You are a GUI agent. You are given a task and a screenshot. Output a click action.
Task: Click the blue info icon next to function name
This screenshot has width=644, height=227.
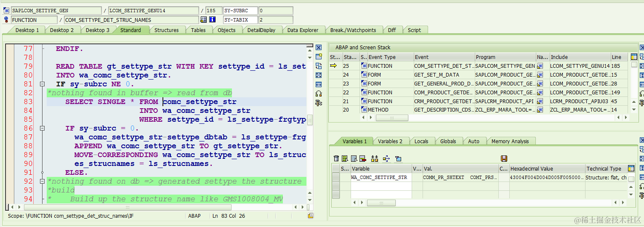pos(213,19)
